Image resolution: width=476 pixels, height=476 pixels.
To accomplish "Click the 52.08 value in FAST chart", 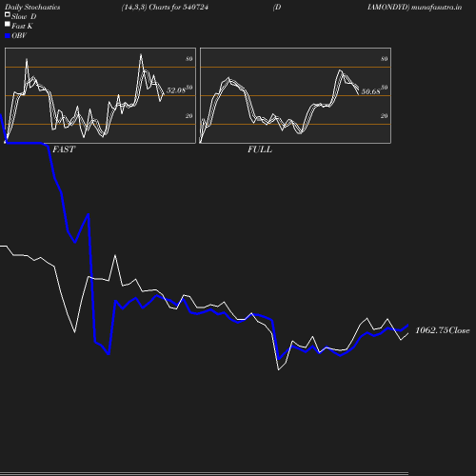I will click(176, 90).
